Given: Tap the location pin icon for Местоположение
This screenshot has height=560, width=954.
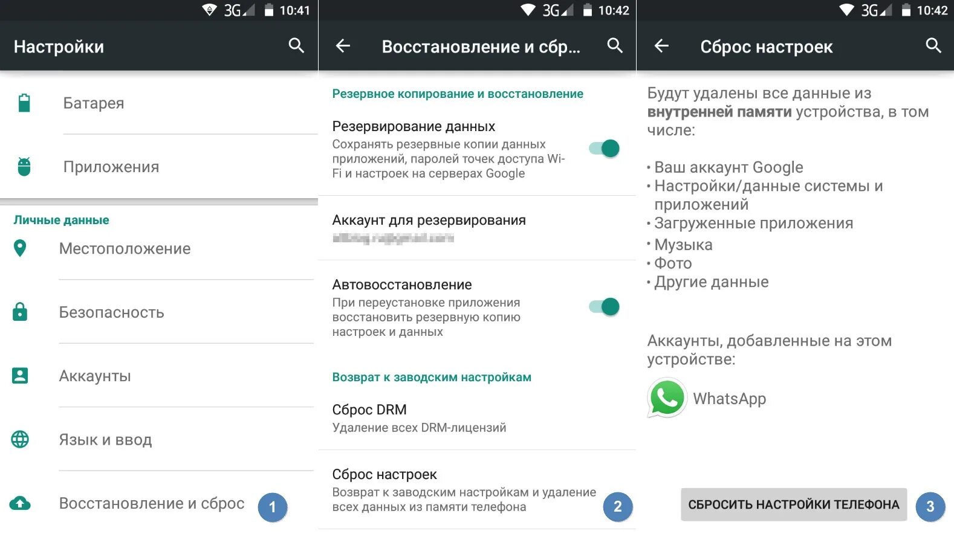Looking at the screenshot, I should [x=20, y=248].
